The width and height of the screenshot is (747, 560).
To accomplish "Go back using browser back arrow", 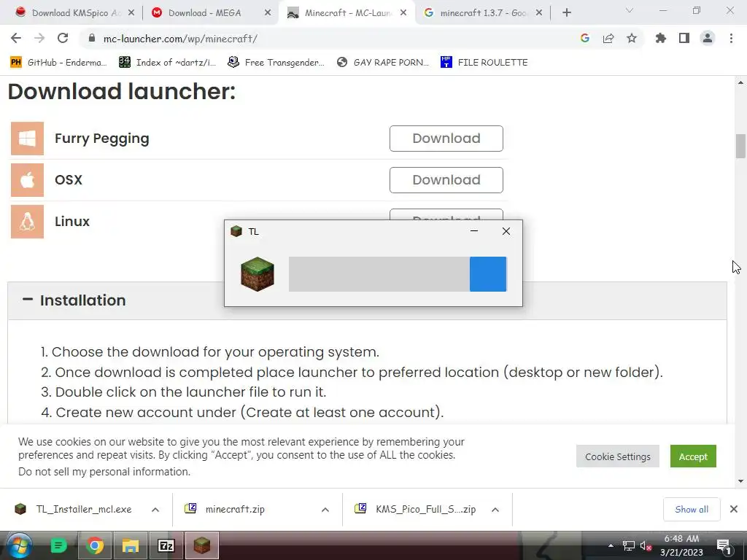I will [16, 39].
